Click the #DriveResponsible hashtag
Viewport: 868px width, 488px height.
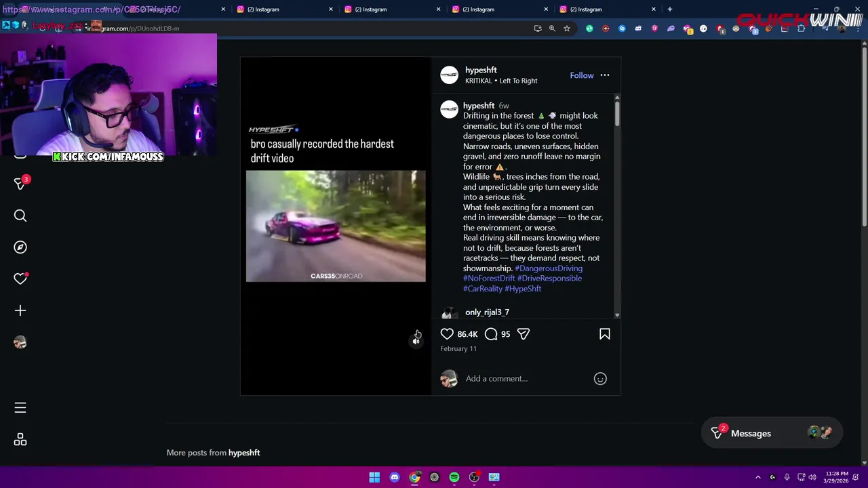click(x=549, y=279)
